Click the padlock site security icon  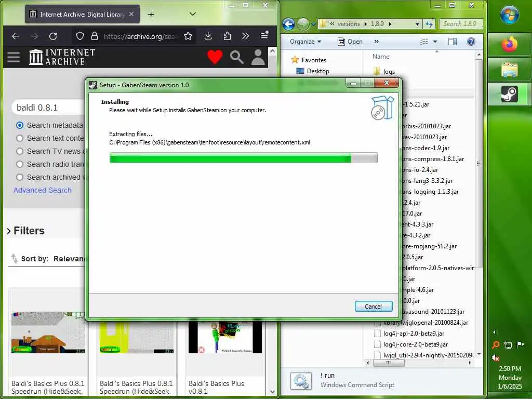coord(95,36)
